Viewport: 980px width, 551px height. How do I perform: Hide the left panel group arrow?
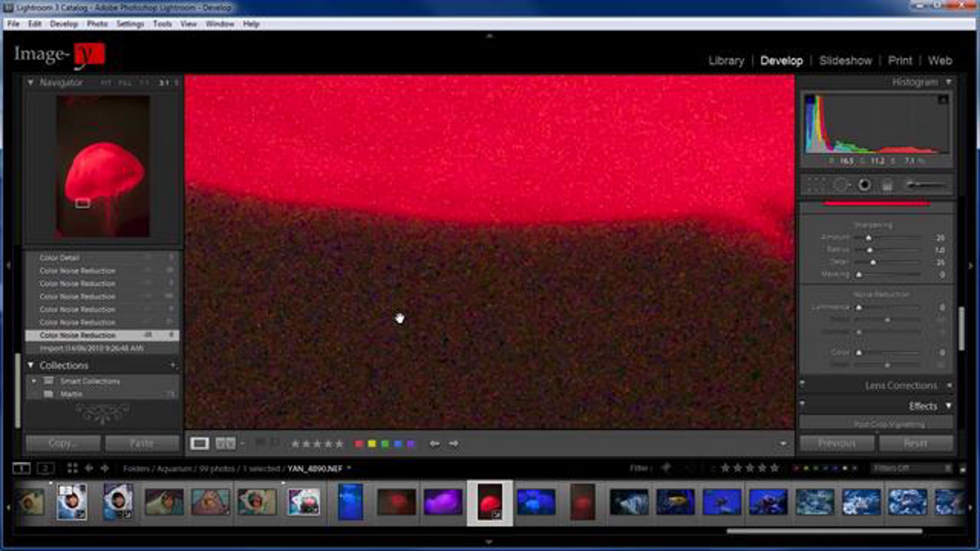8,266
